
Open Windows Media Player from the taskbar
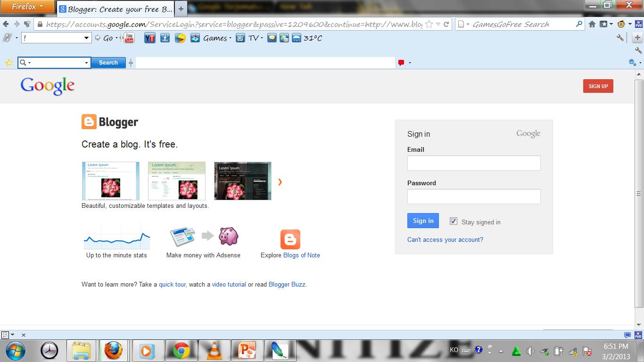click(x=148, y=351)
